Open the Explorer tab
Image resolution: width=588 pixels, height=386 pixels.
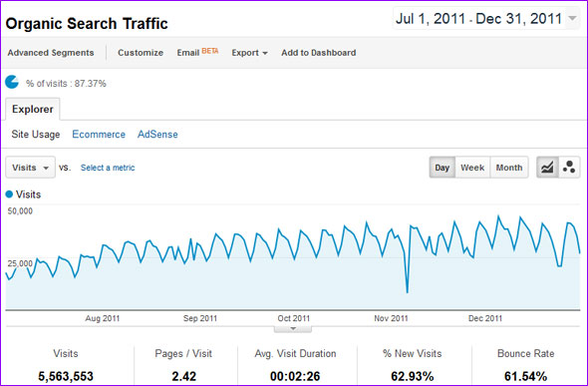point(33,109)
